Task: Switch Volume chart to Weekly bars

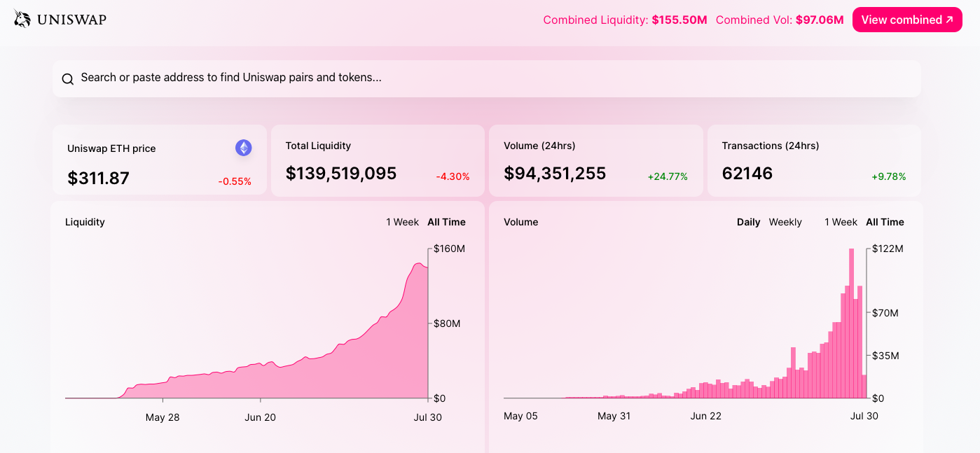Action: click(x=785, y=222)
